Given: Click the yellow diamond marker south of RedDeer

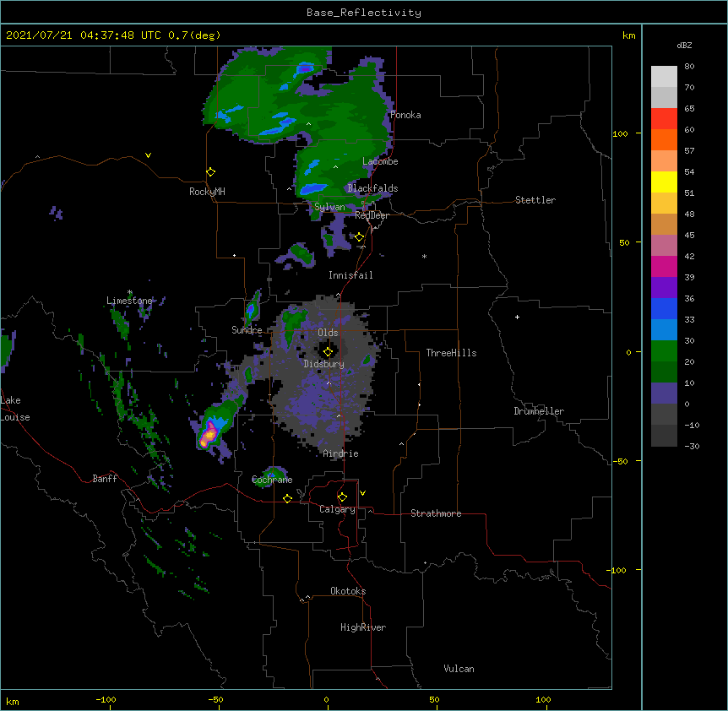Looking at the screenshot, I should pos(360,237).
